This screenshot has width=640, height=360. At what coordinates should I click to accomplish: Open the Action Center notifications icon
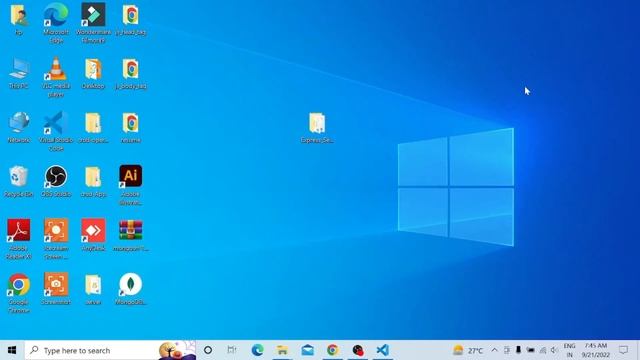pos(623,350)
